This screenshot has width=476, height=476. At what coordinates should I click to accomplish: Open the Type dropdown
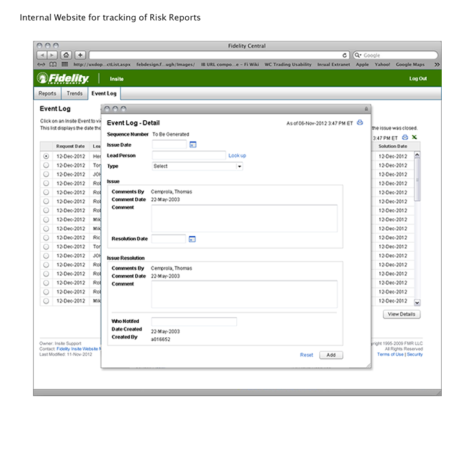197,166
